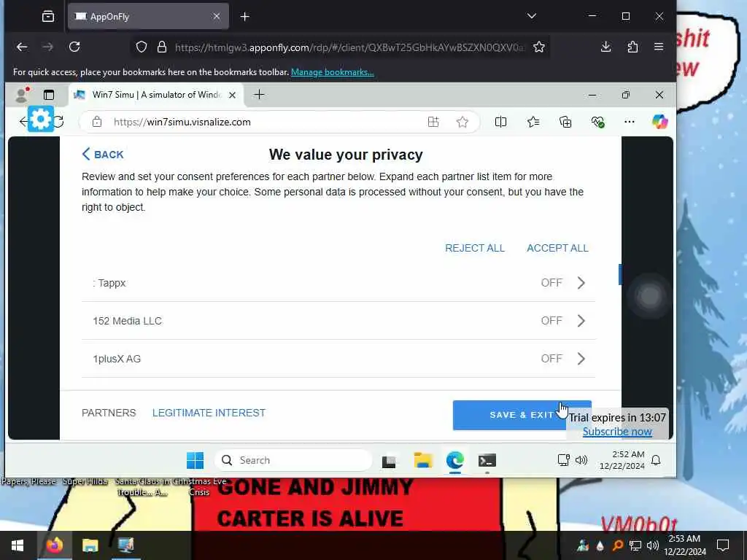The height and width of the screenshot is (560, 747).
Task: Go back in the Firefox toolbar
Action: point(22,47)
